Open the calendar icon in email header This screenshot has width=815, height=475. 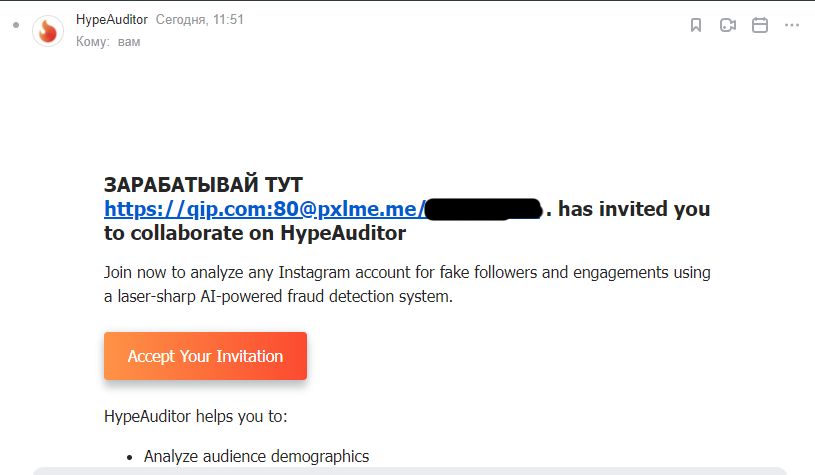(759, 25)
